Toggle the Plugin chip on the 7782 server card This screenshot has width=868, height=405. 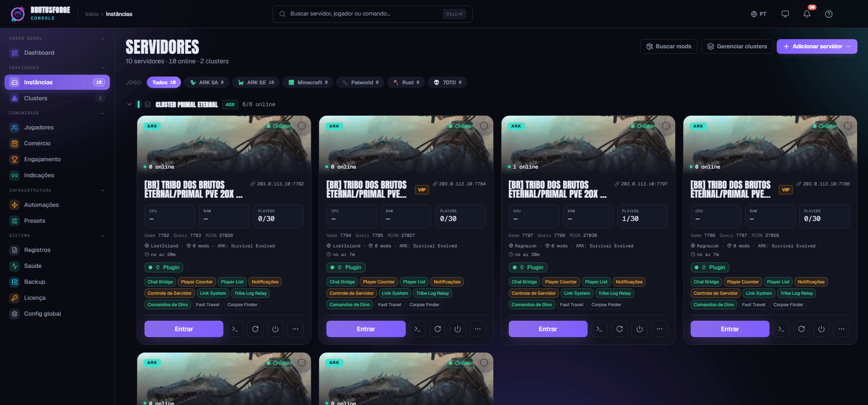[x=164, y=267]
